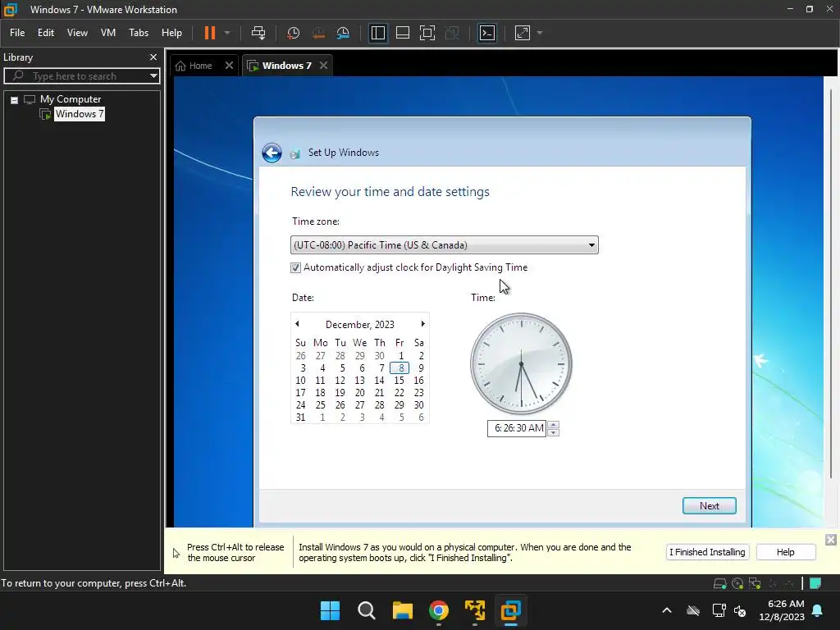Screen dimensions: 840x630
Task: Open the Tabs menu
Action: [139, 33]
